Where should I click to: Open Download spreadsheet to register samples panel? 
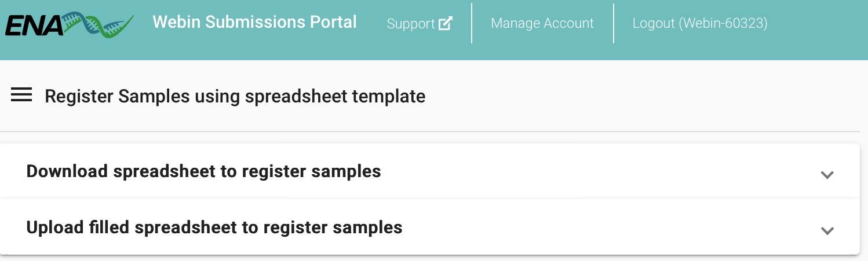[203, 171]
